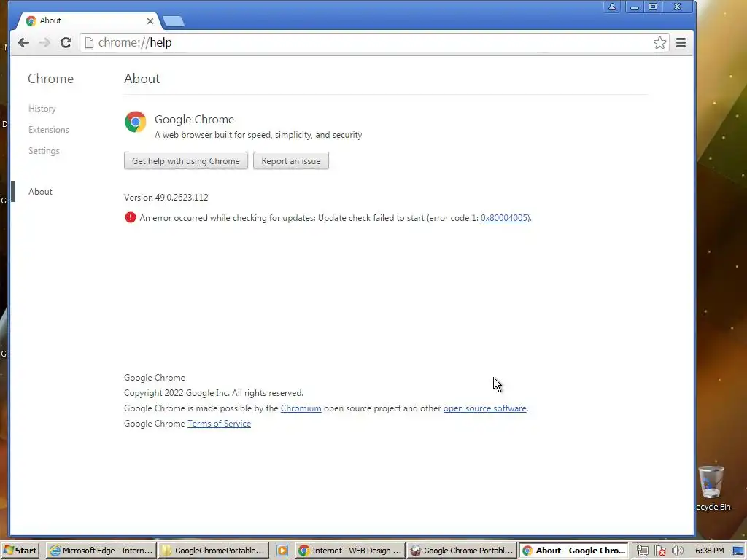Viewport: 747px width, 560px height.
Task: Click the Copyright 2022 Google Inc. text
Action: 214,393
